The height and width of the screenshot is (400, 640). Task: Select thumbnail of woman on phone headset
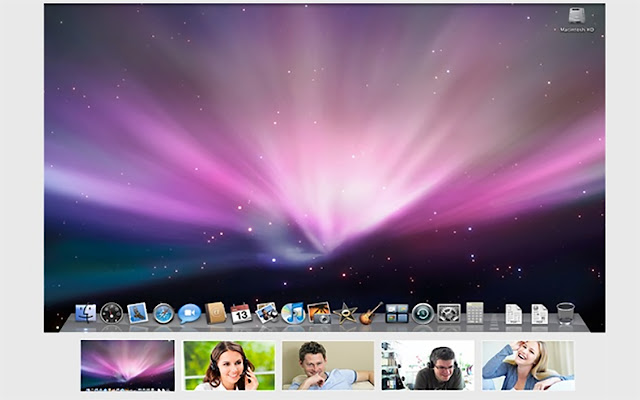[x=228, y=365]
